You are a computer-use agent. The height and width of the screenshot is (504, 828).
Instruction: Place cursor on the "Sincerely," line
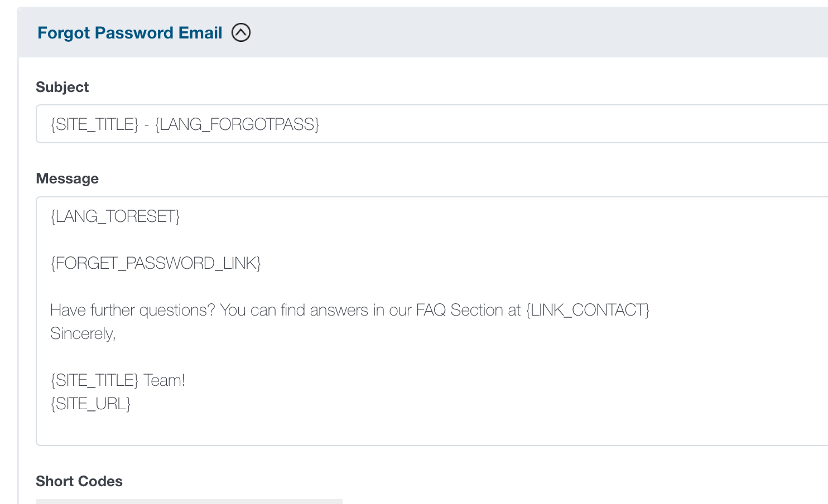coord(83,333)
